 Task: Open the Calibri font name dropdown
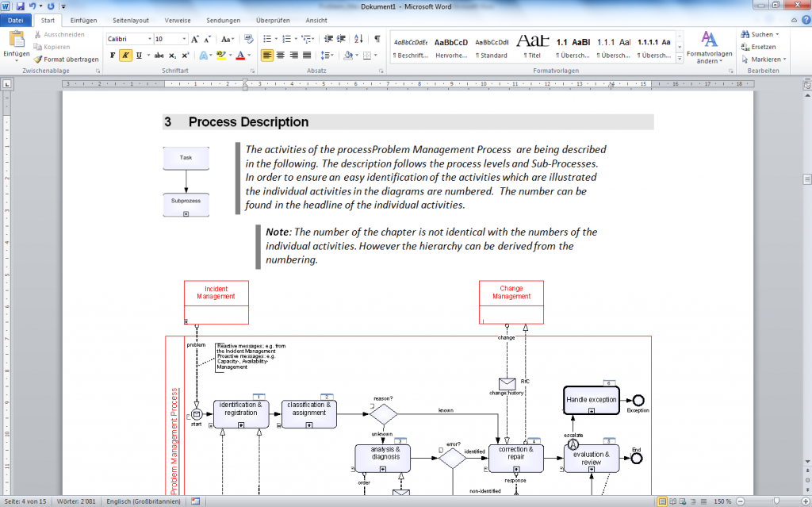click(x=150, y=39)
